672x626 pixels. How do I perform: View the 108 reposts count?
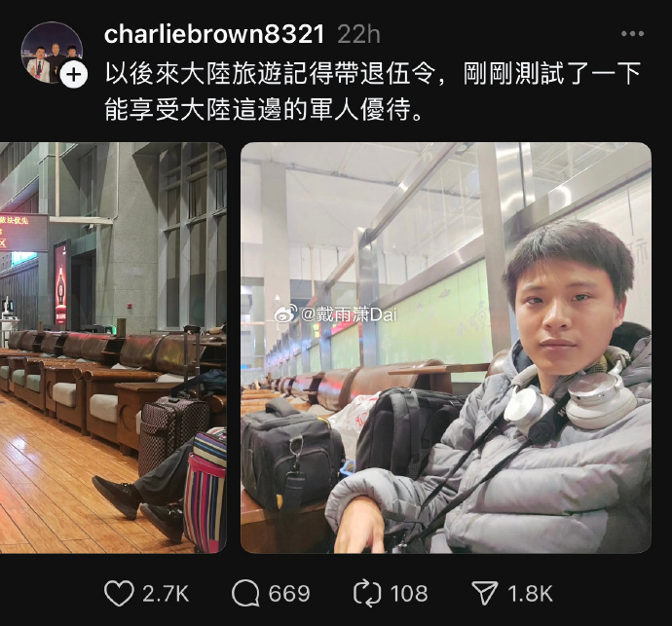pos(409,594)
